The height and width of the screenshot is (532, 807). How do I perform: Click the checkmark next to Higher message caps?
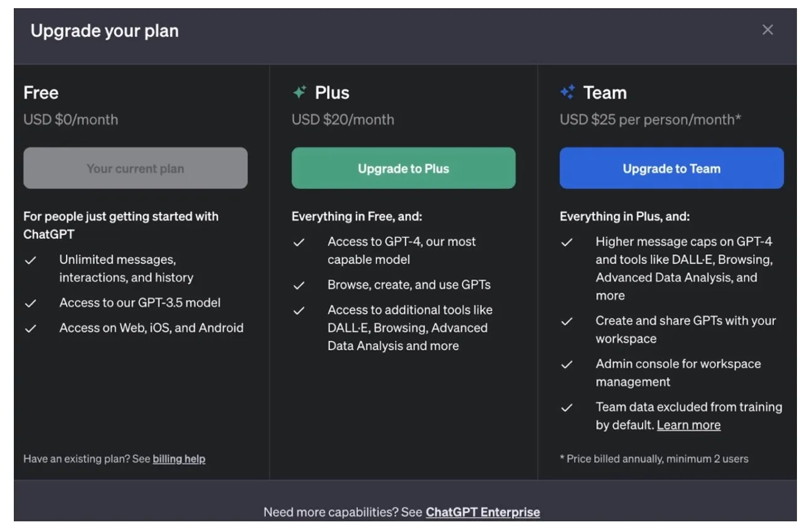[x=568, y=241]
